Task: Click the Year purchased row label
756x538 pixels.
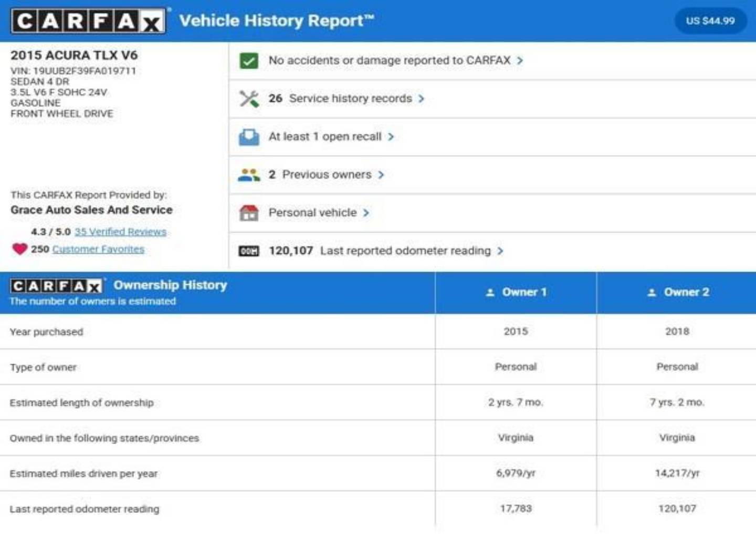Action: [46, 332]
